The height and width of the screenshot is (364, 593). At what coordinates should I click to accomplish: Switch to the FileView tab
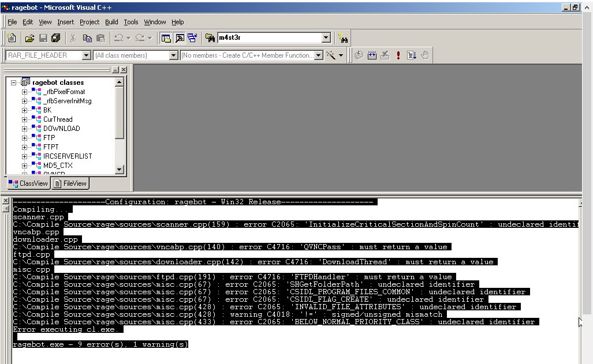click(70, 183)
